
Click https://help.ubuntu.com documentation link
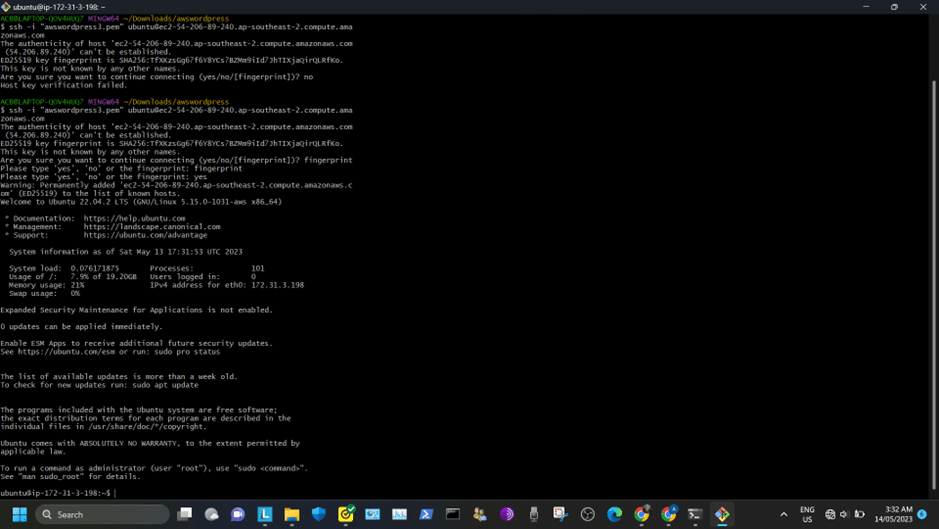pyautogui.click(x=134, y=219)
